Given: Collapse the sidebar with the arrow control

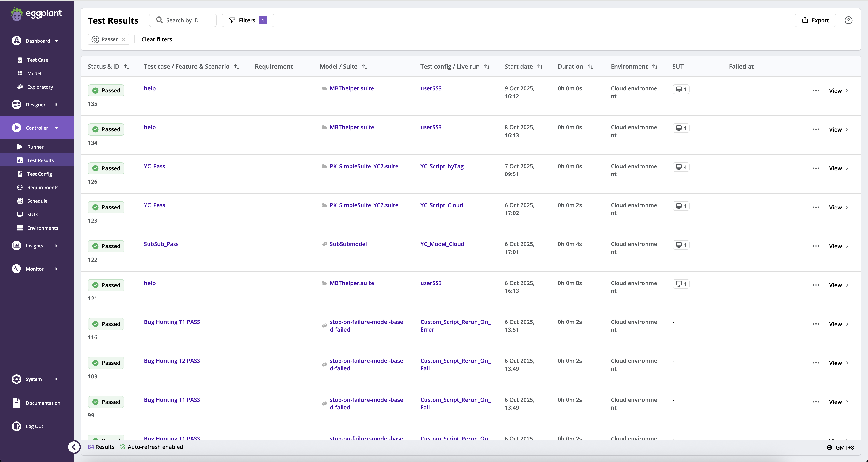Looking at the screenshot, I should coord(74,447).
